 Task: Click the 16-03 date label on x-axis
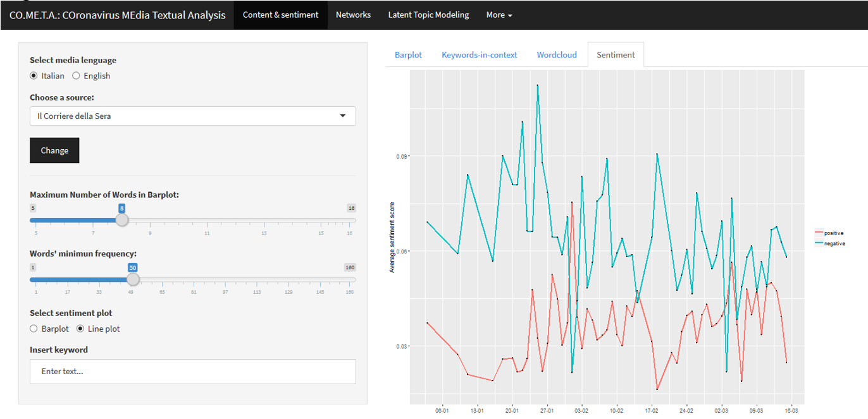pyautogui.click(x=791, y=410)
